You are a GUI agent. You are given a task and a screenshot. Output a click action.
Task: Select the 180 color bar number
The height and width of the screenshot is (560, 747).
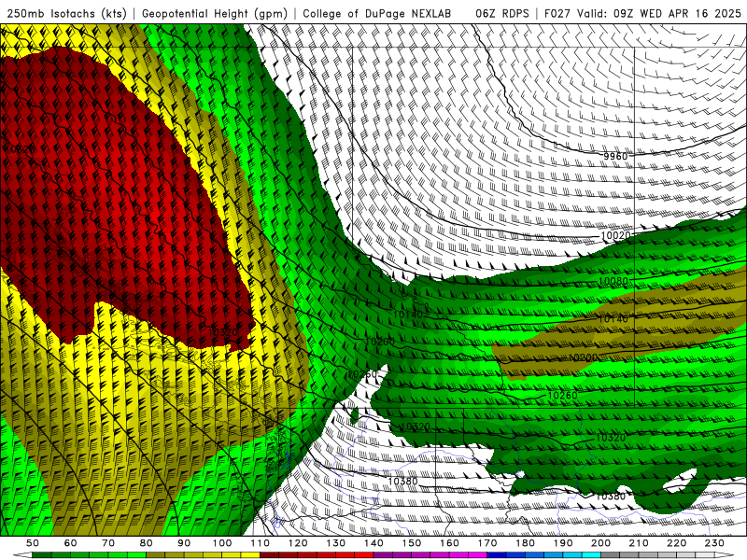525,543
